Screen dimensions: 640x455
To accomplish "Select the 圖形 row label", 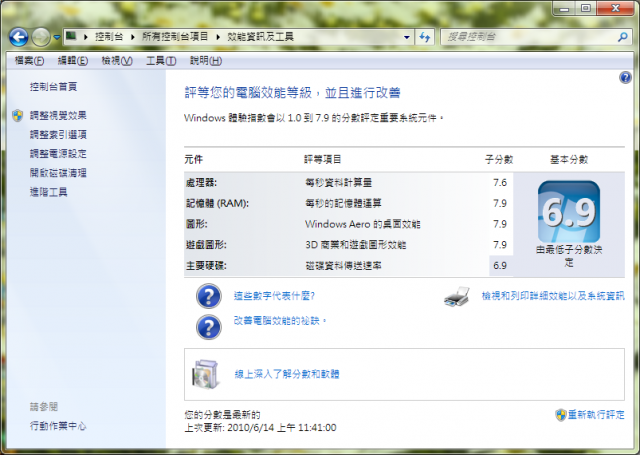I will [197, 224].
